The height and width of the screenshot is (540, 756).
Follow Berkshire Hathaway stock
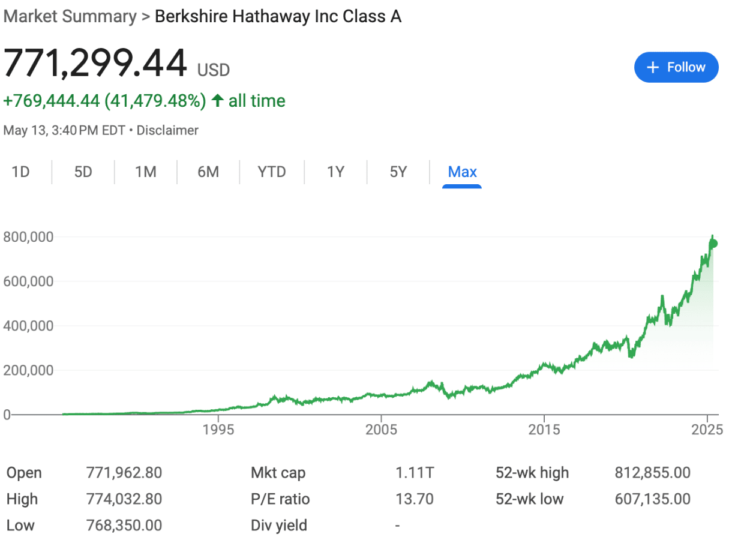coord(676,67)
